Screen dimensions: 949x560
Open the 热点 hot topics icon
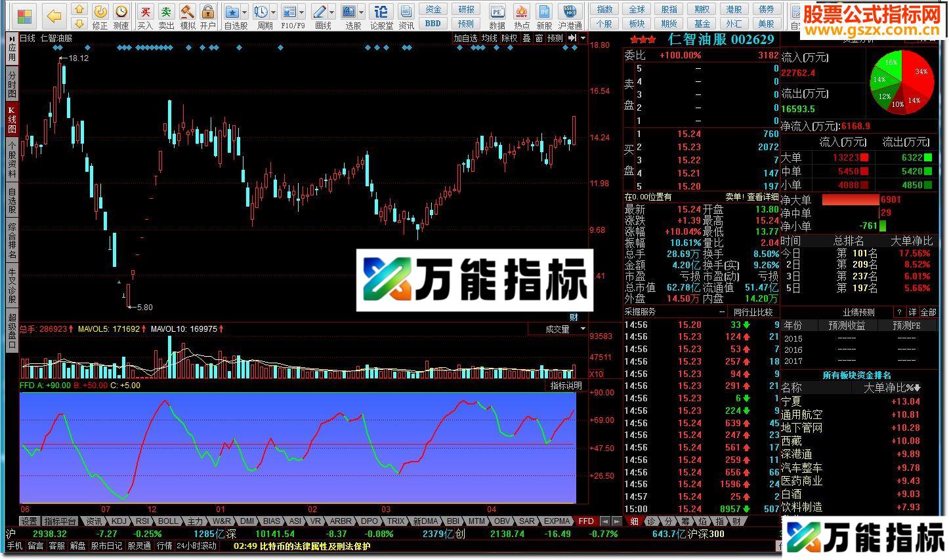pyautogui.click(x=522, y=16)
